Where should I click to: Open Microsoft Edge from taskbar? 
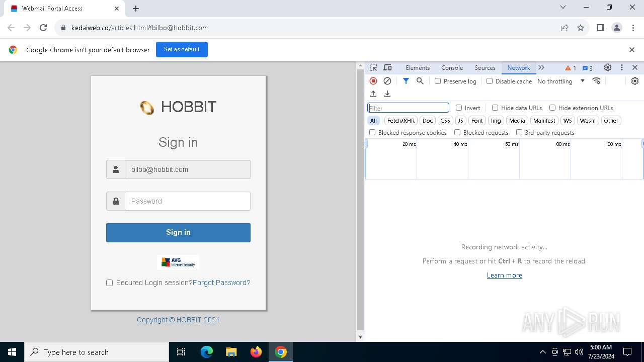(207, 352)
